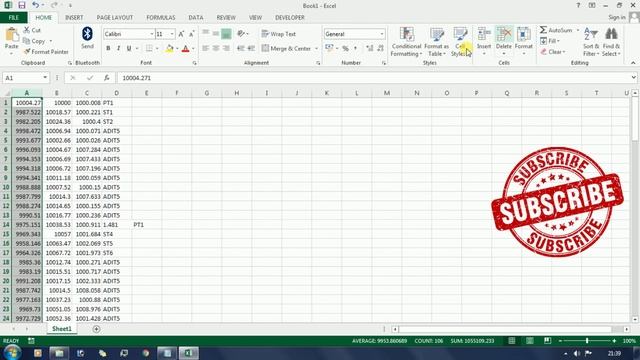The width and height of the screenshot is (640, 360).
Task: Switch to the DEVELOPER tab
Action: click(x=289, y=18)
